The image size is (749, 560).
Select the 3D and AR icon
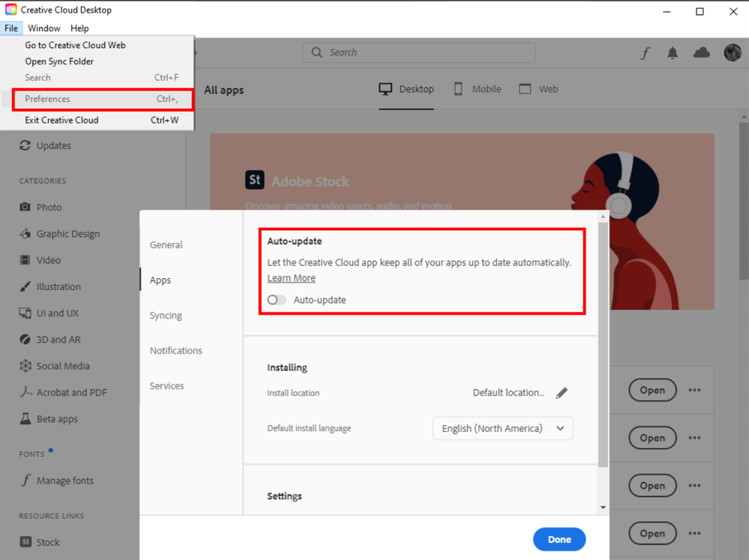pyautogui.click(x=25, y=340)
